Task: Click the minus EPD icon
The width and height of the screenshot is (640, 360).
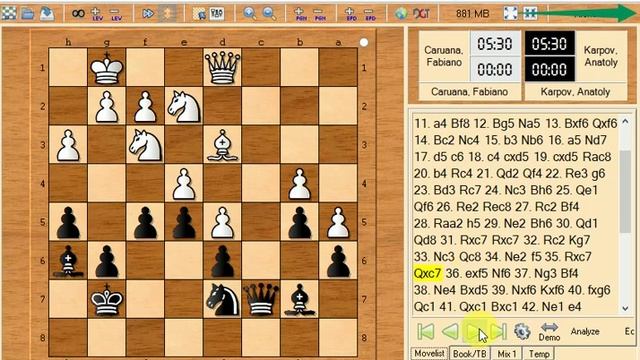Action: [x=370, y=14]
